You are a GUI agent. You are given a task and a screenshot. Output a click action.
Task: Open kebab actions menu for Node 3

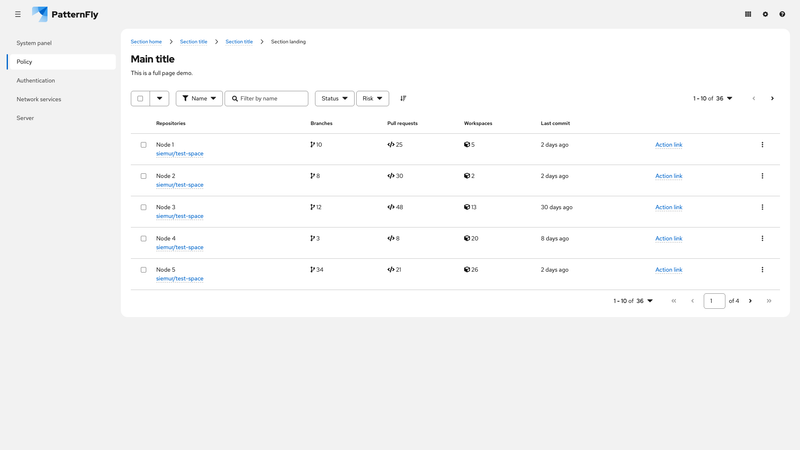coord(762,207)
